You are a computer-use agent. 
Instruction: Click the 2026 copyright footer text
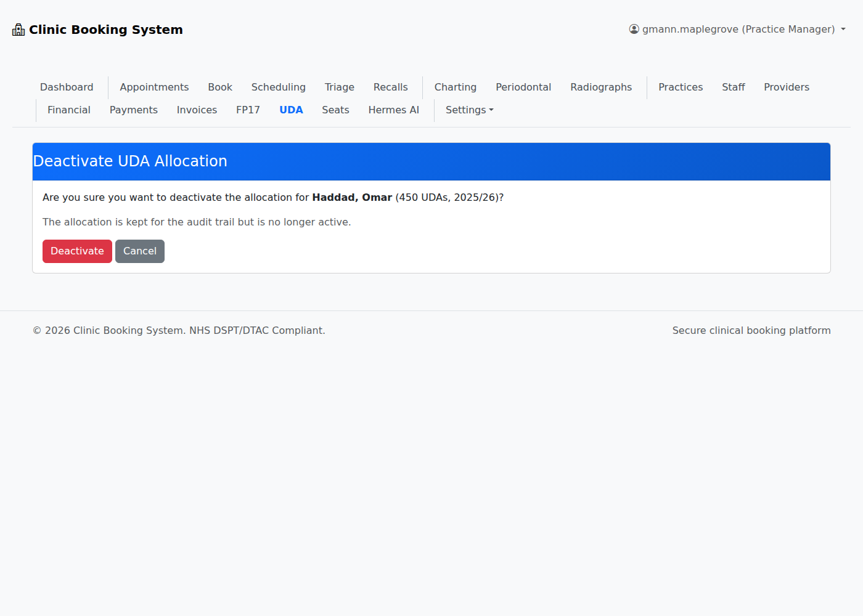coord(179,330)
